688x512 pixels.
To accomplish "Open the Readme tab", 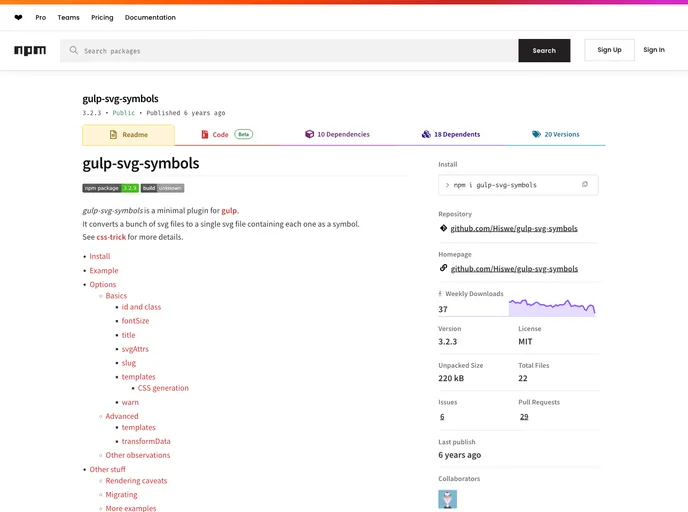I will click(128, 135).
